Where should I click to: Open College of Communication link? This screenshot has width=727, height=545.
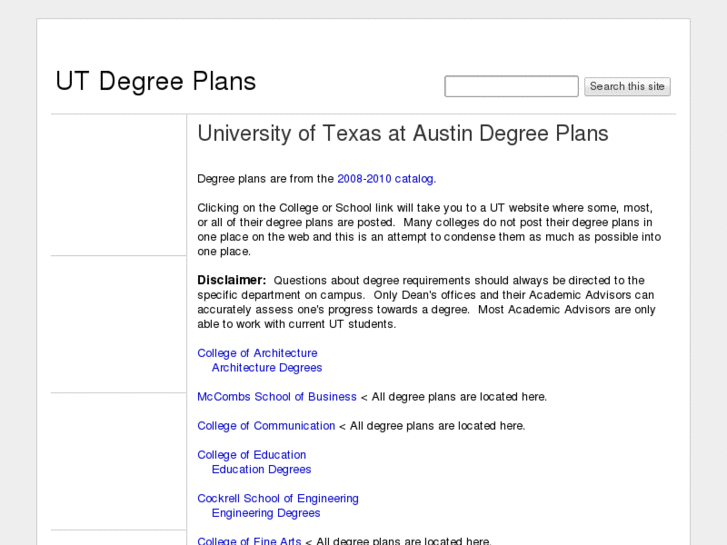pos(266,426)
